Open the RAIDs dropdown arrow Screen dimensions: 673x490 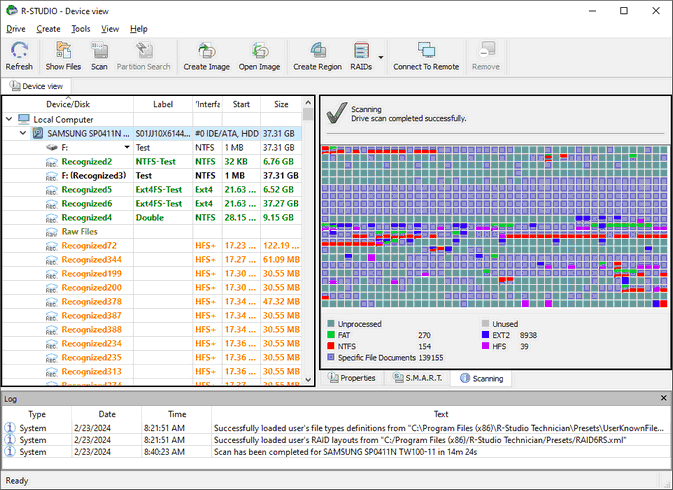tap(380, 57)
